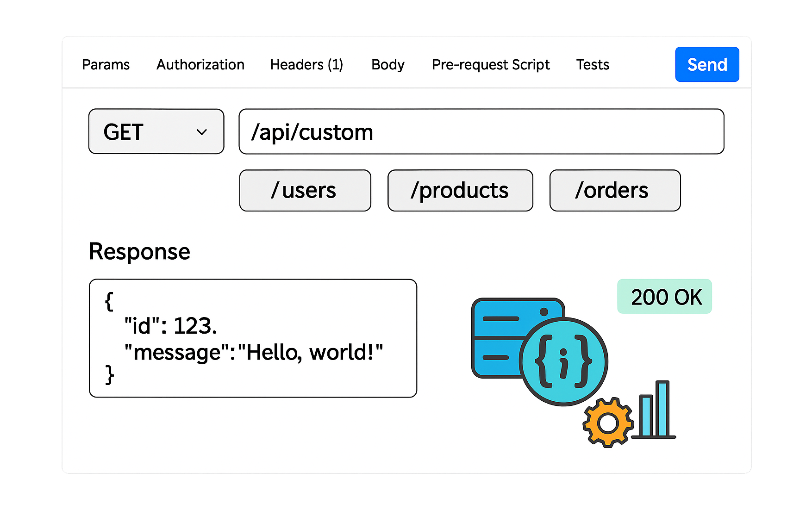Viewport: 812px width, 510px height.
Task: Click the Response section heading
Action: pyautogui.click(x=139, y=251)
